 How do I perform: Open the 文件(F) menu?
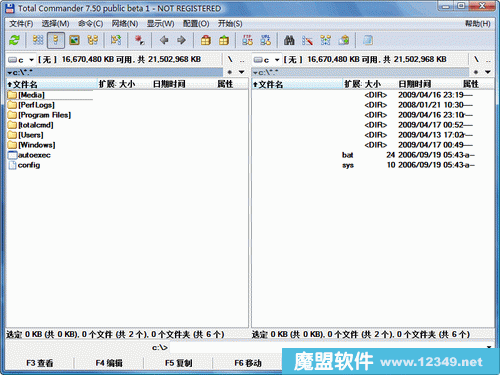point(21,24)
